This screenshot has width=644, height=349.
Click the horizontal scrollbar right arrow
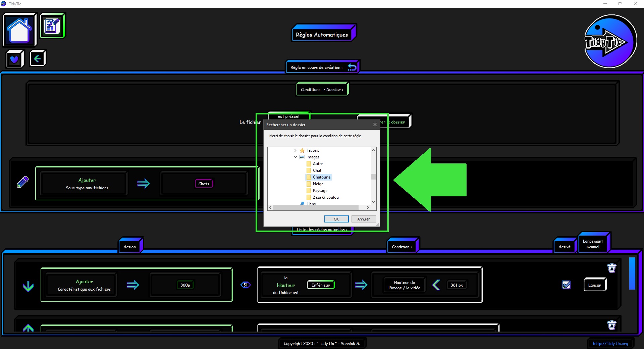pyautogui.click(x=368, y=208)
